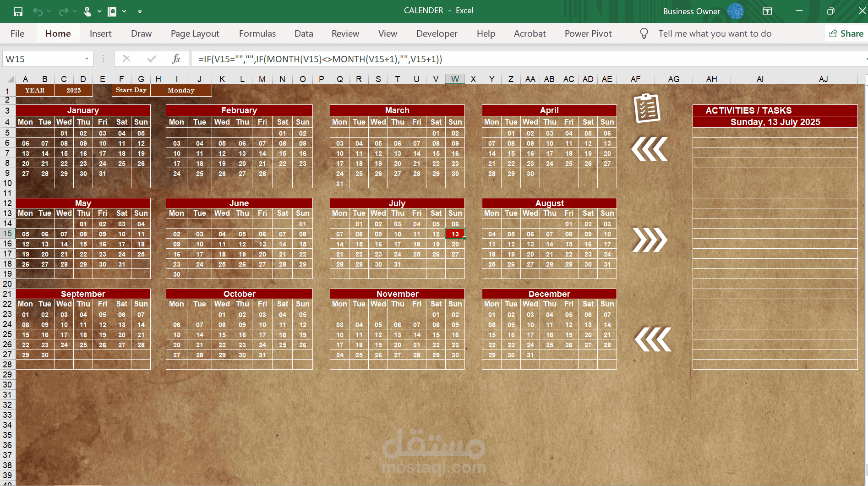Viewport: 868px width, 486px height.
Task: Switch to the Page Layout tab
Action: click(x=195, y=33)
